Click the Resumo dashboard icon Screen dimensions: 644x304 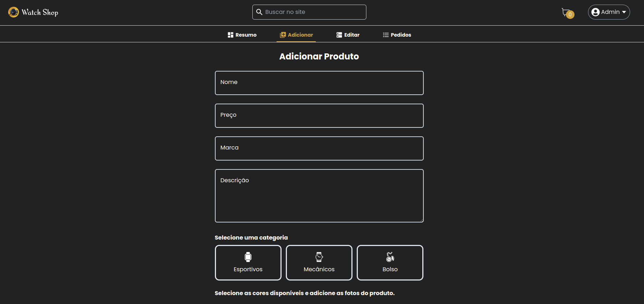tap(230, 35)
